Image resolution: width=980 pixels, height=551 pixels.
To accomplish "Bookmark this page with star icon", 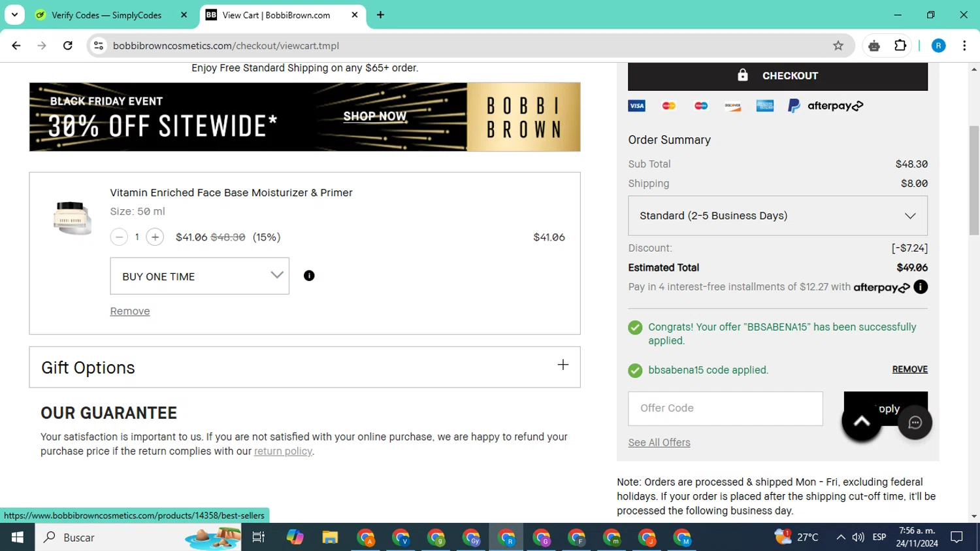I will point(838,46).
